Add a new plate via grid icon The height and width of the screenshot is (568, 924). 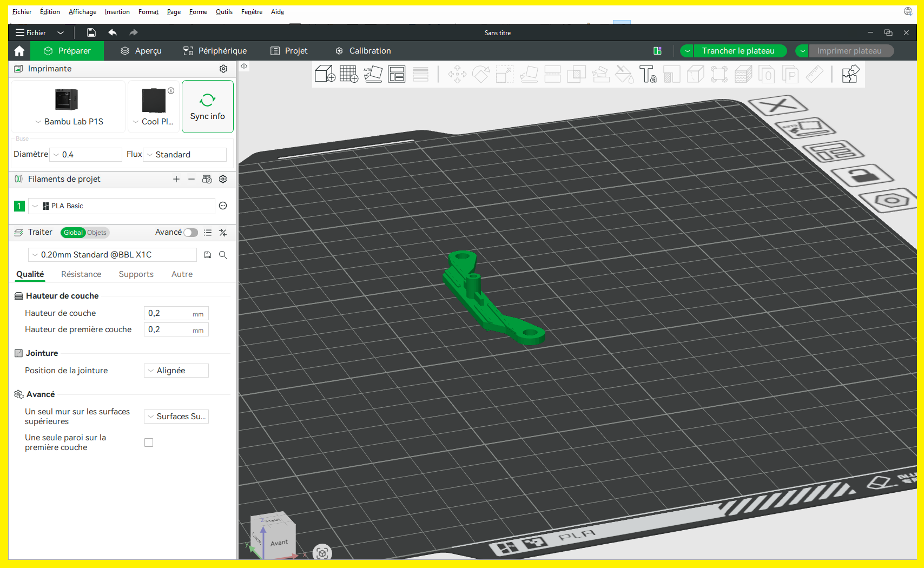[348, 74]
